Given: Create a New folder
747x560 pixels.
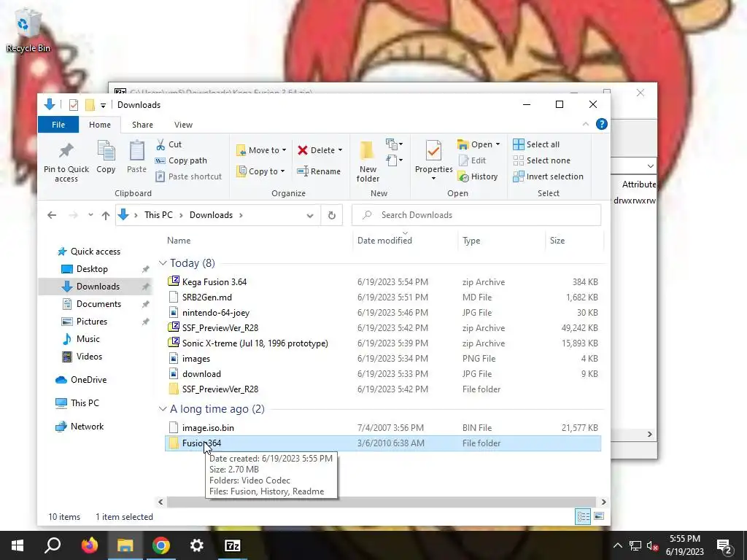Looking at the screenshot, I should pos(368,161).
